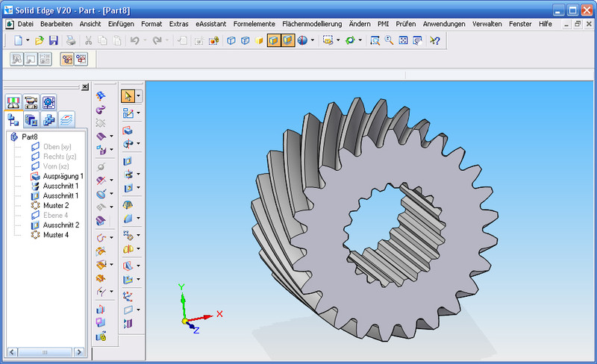Click the Save icon in the toolbar

[54, 40]
